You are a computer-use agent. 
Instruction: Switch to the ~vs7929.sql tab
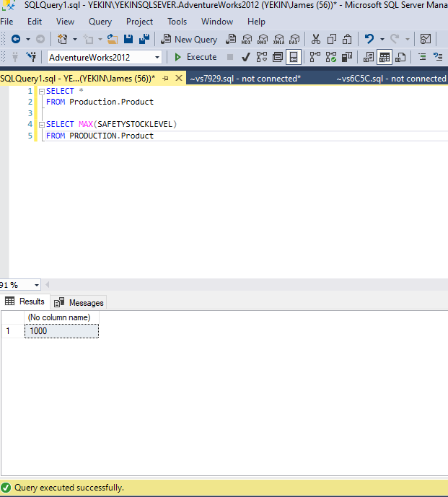[245, 79]
